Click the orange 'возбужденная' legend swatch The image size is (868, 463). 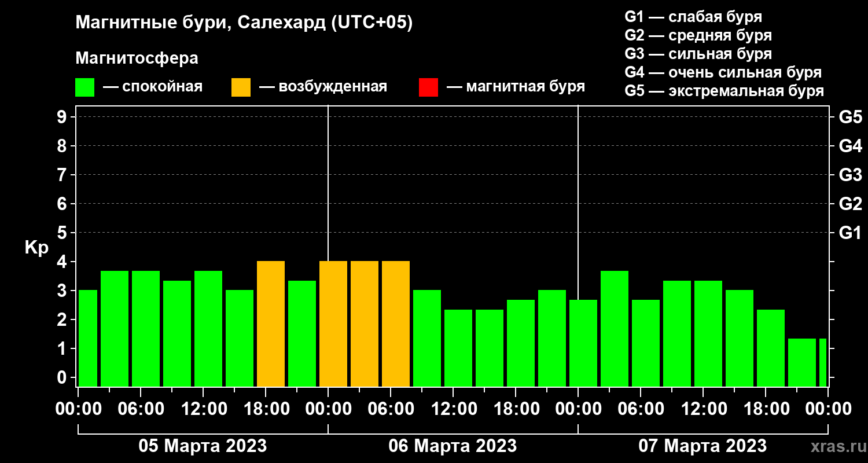click(241, 87)
